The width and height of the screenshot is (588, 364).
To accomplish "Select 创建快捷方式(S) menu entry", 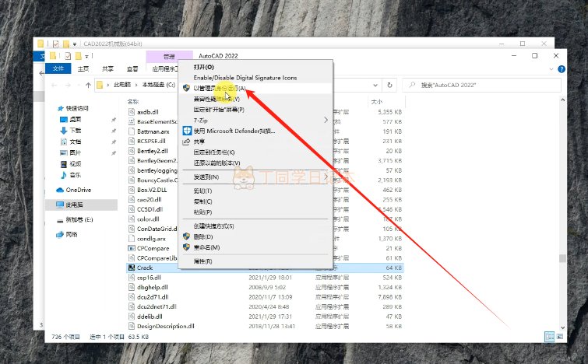I will pyautogui.click(x=213, y=226).
